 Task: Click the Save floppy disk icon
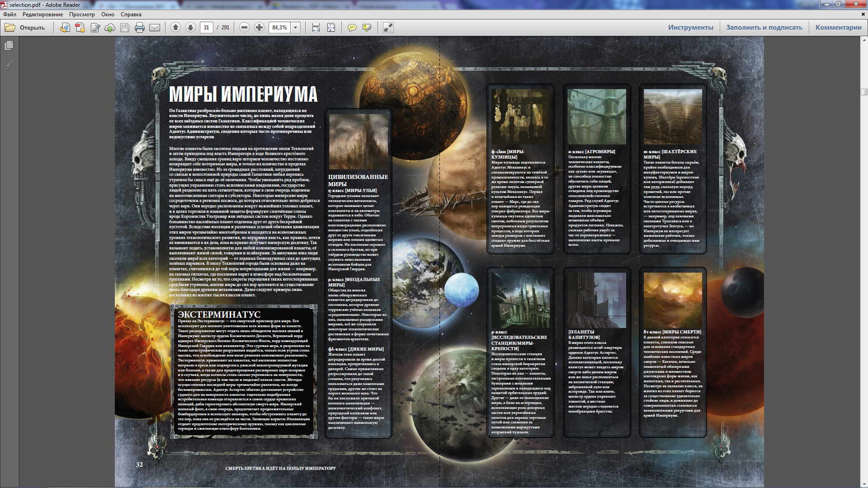(x=125, y=28)
